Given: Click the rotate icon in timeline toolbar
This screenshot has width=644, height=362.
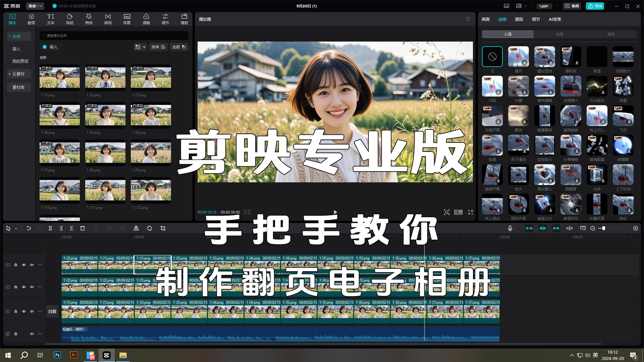Looking at the screenshot, I should (150, 228).
